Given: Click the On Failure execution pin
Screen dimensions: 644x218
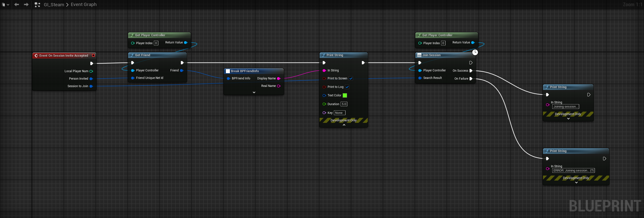Looking at the screenshot, I should [x=471, y=79].
